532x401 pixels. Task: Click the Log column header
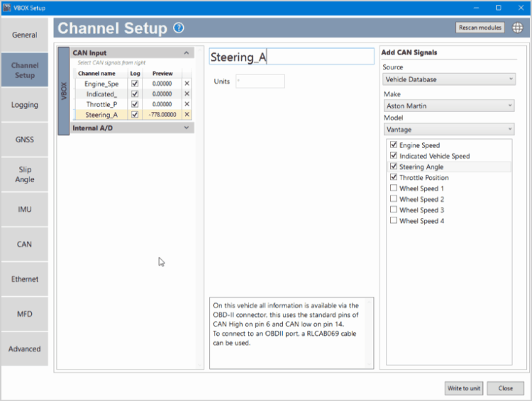(135, 73)
